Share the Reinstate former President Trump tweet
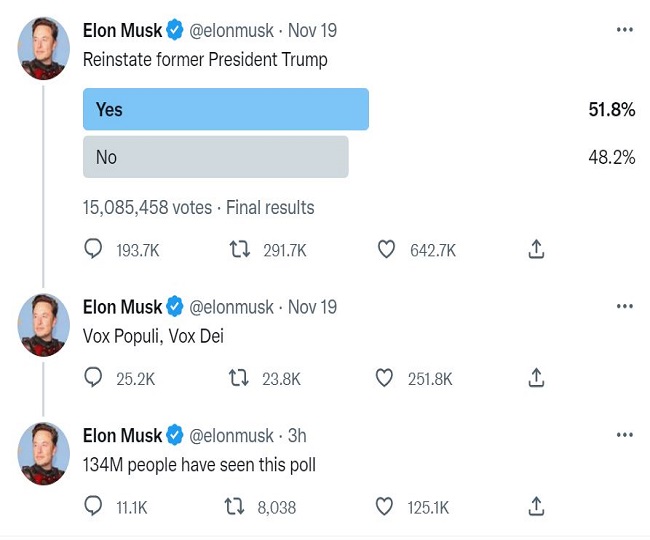The image size is (650, 540). point(536,250)
